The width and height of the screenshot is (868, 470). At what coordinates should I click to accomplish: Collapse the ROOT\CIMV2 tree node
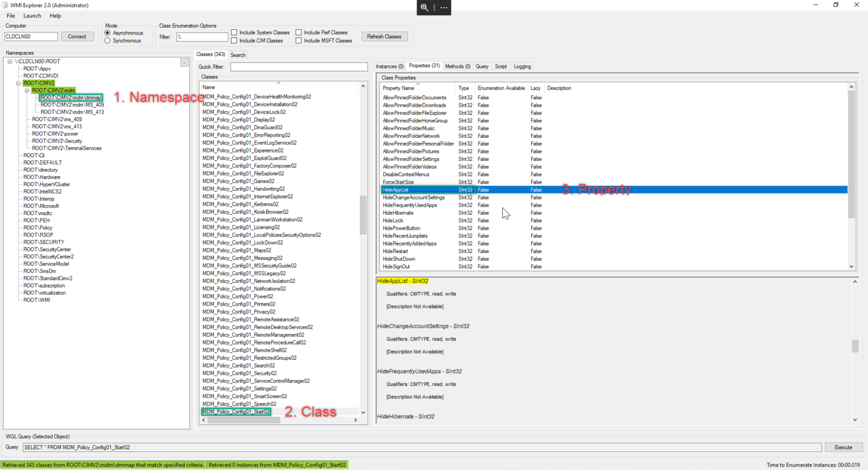(x=18, y=82)
